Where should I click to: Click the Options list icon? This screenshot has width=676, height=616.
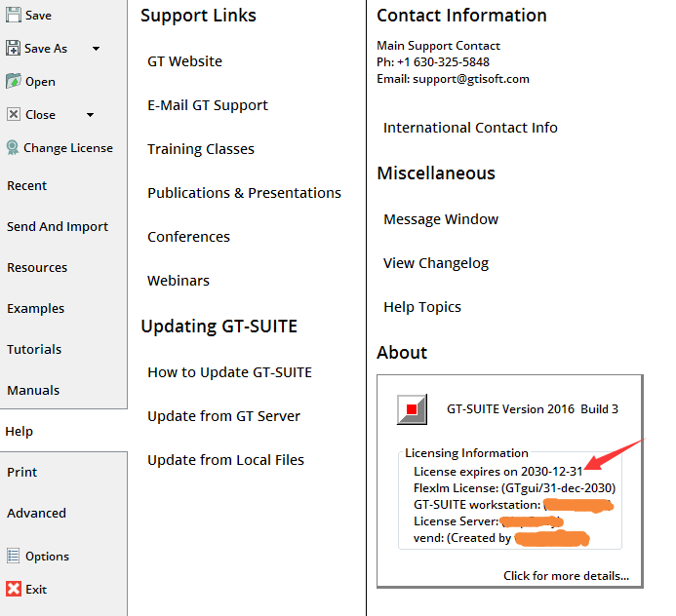pos(13,556)
